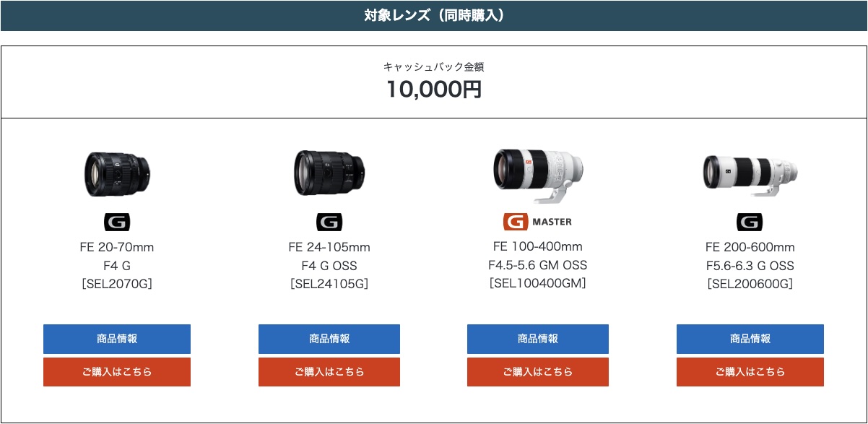Screen dimensions: 868x424
Task: Click the G badge under the 20-70mm lens
Action: pyautogui.click(x=117, y=222)
